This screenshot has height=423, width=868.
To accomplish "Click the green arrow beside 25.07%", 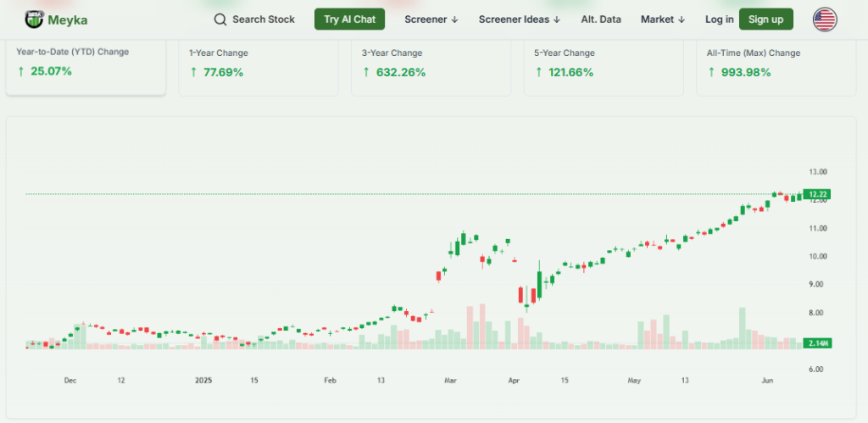I will [21, 71].
